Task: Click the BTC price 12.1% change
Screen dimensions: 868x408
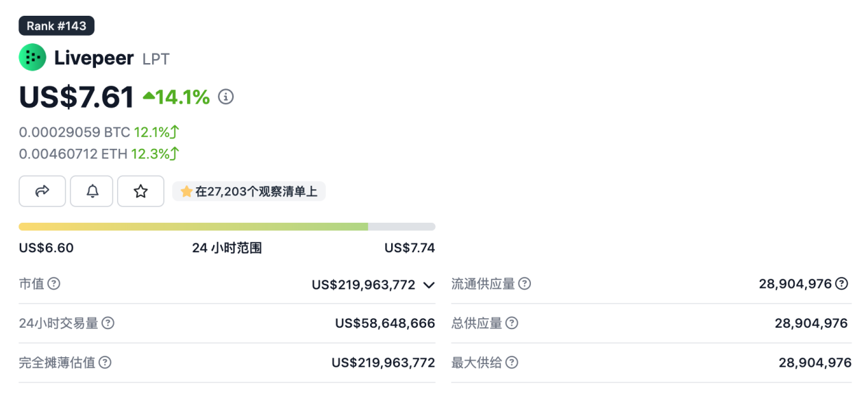Action: tap(157, 132)
